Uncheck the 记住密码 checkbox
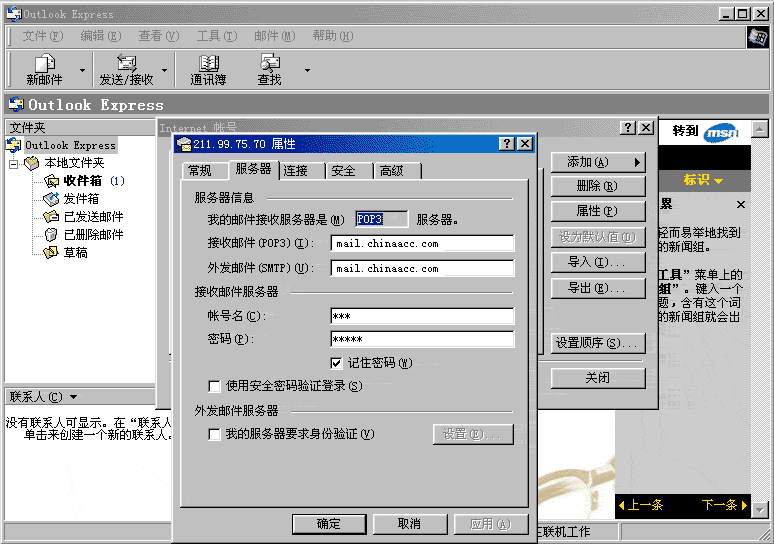This screenshot has height=544, width=774. tap(336, 363)
